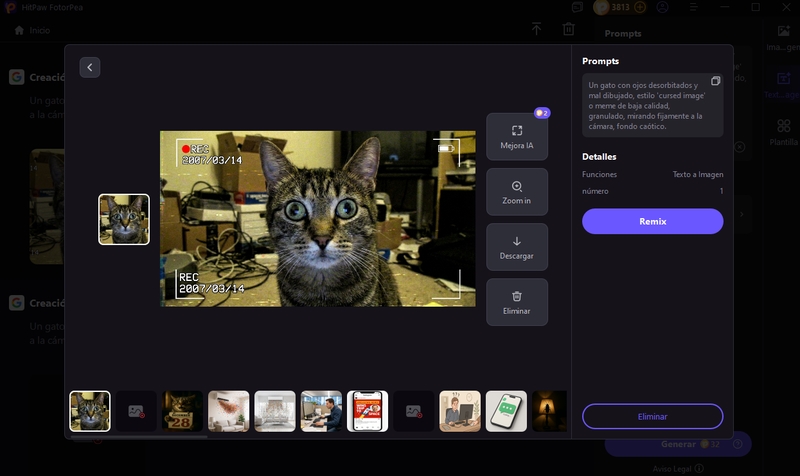Open the dark silhouette thumbnail at the filmstrip end

pyautogui.click(x=549, y=411)
